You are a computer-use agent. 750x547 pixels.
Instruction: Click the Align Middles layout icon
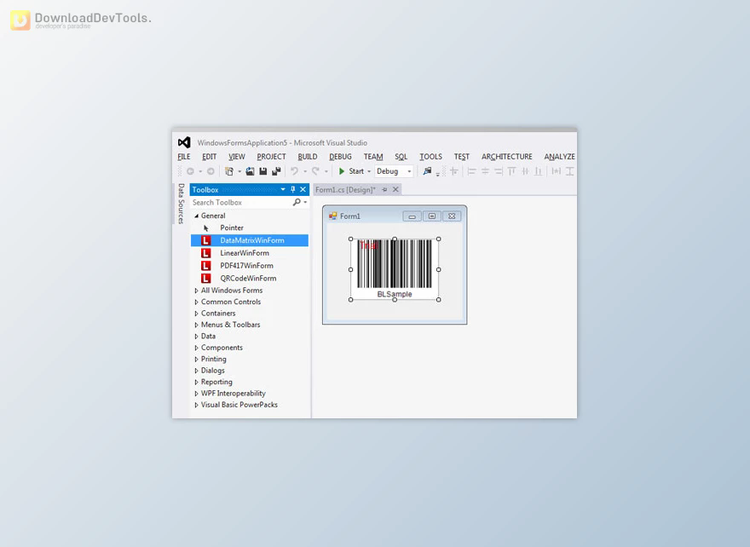(x=525, y=171)
